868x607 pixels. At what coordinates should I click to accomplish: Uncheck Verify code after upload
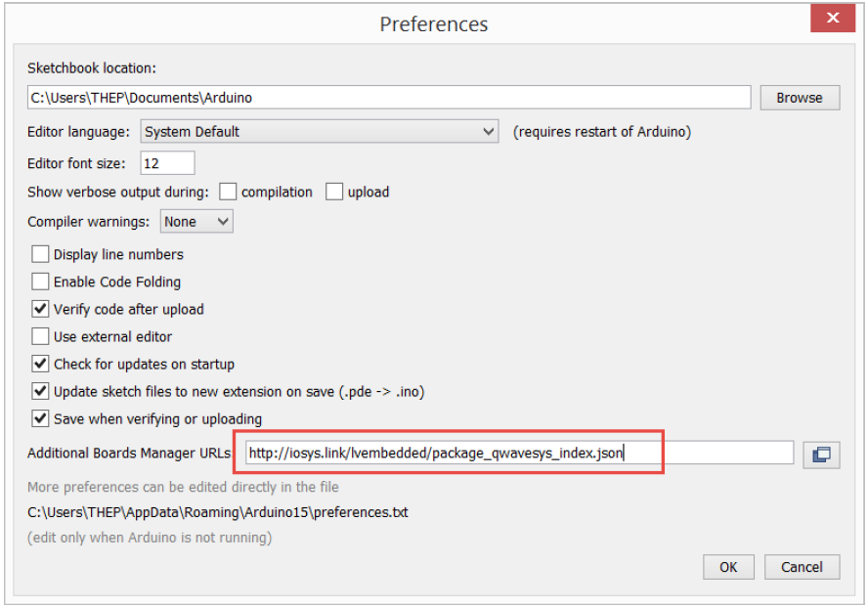tap(40, 310)
